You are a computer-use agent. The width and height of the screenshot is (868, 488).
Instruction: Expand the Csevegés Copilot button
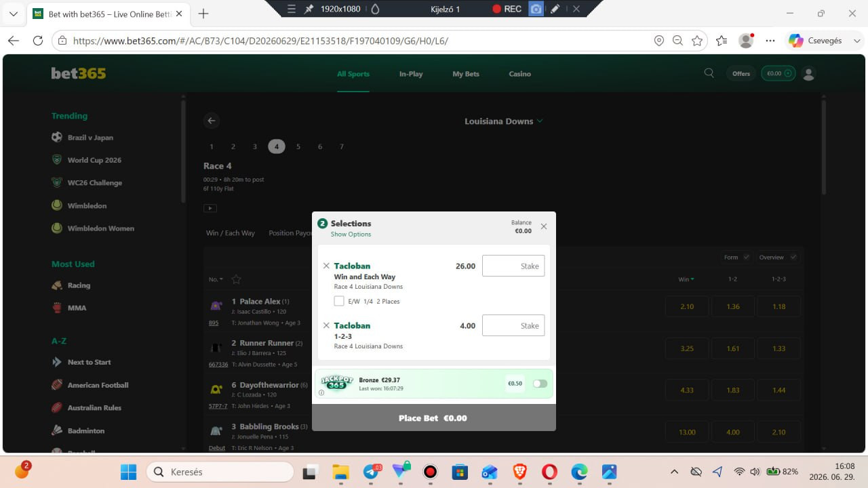(823, 41)
